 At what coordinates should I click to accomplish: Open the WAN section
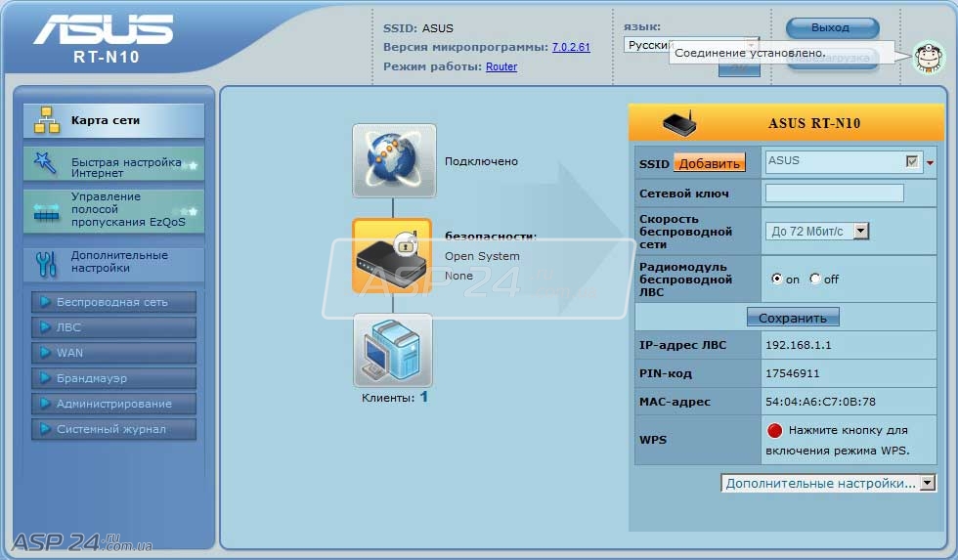point(113,353)
